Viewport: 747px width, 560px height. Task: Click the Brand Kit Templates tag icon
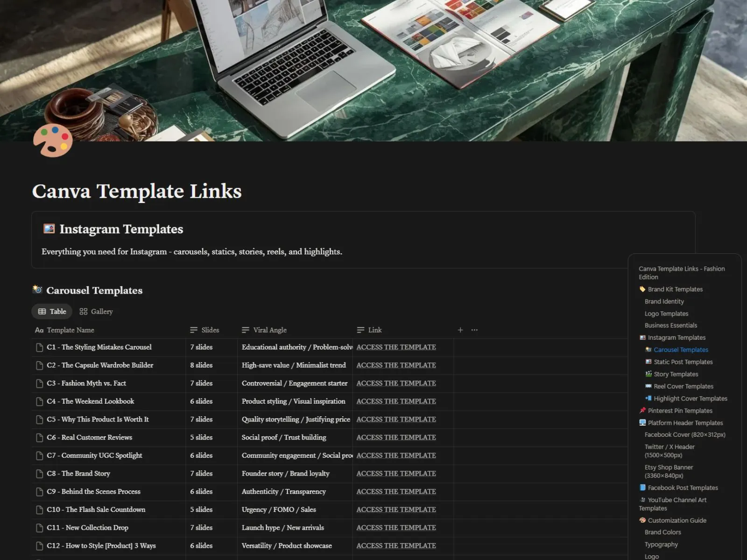point(642,289)
